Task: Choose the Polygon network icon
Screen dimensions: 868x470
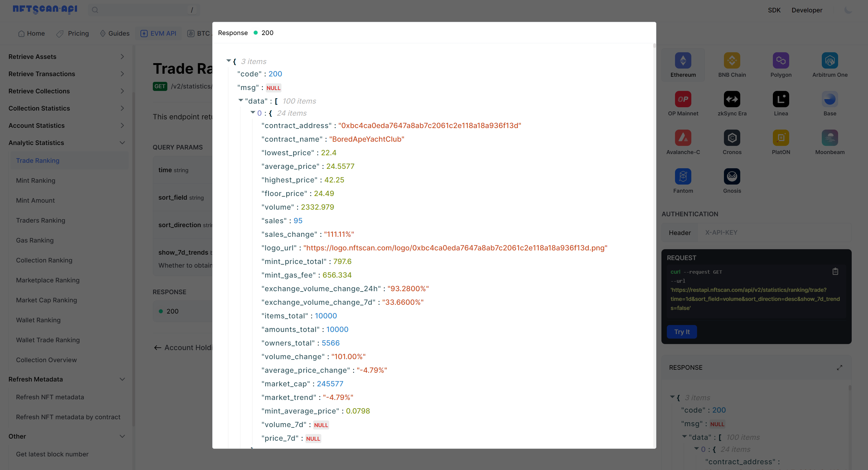Action: pyautogui.click(x=780, y=61)
